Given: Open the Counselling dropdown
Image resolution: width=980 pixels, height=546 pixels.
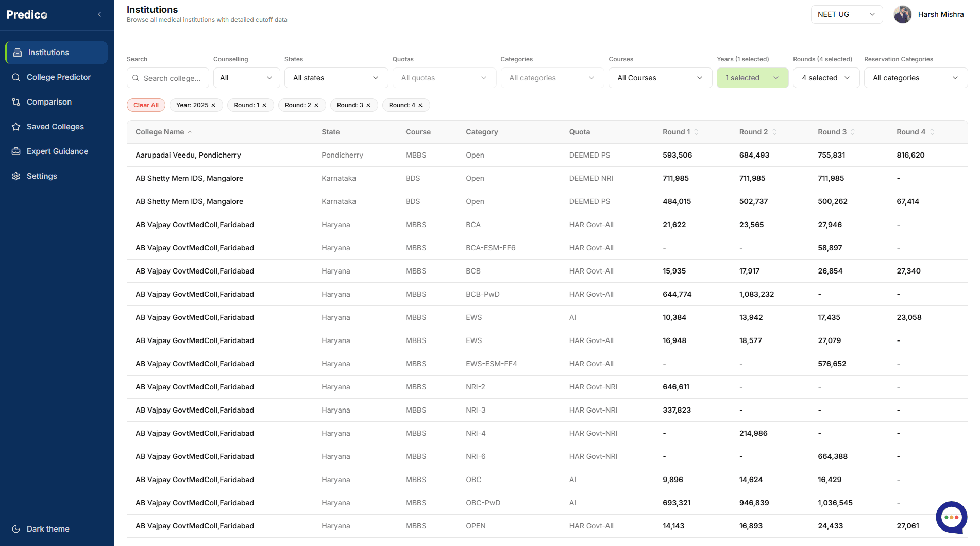Looking at the screenshot, I should [x=246, y=78].
